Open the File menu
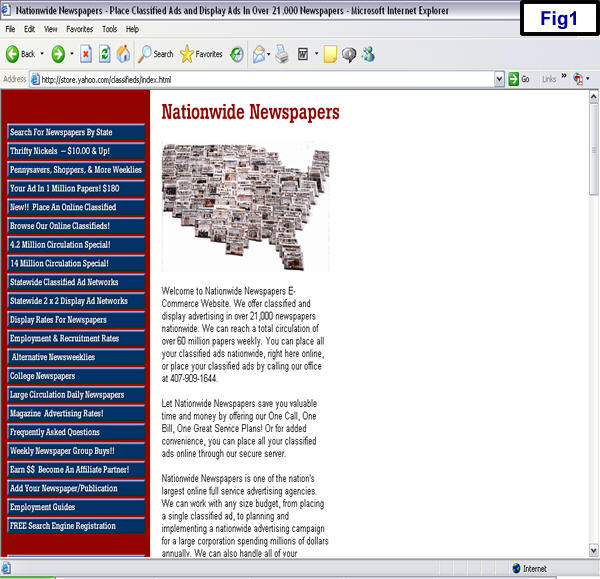This screenshot has width=600, height=579. pos(10,29)
